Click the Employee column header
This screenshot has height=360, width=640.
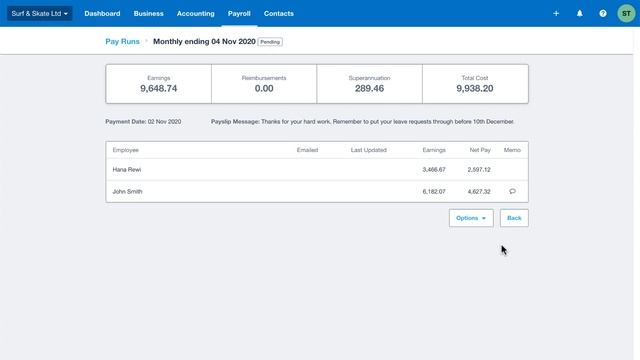(126, 150)
